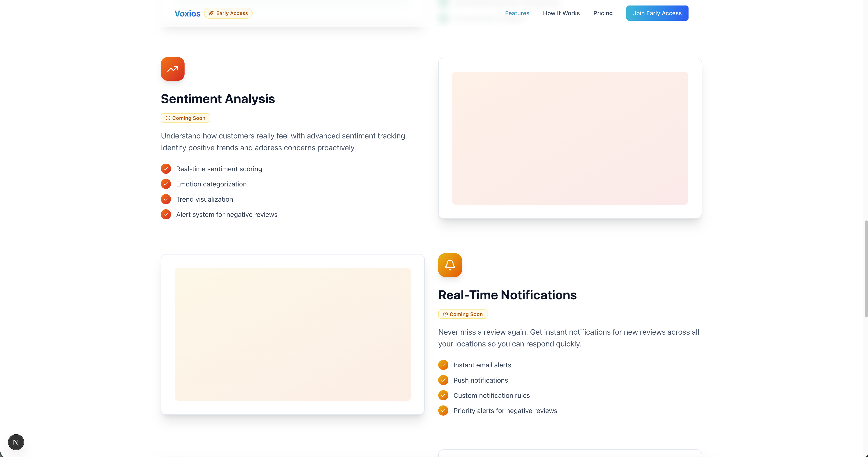The width and height of the screenshot is (868, 457).
Task: Click checkmark beside Push notifications
Action: tap(443, 380)
